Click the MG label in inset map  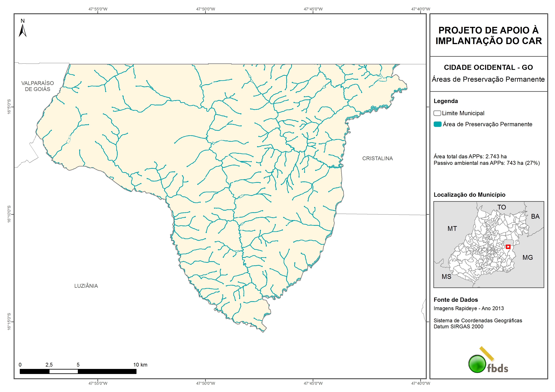[527, 258]
